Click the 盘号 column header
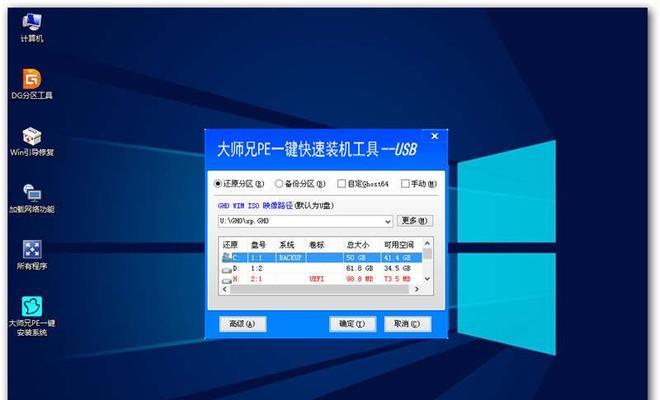660x400 pixels. pos(258,245)
